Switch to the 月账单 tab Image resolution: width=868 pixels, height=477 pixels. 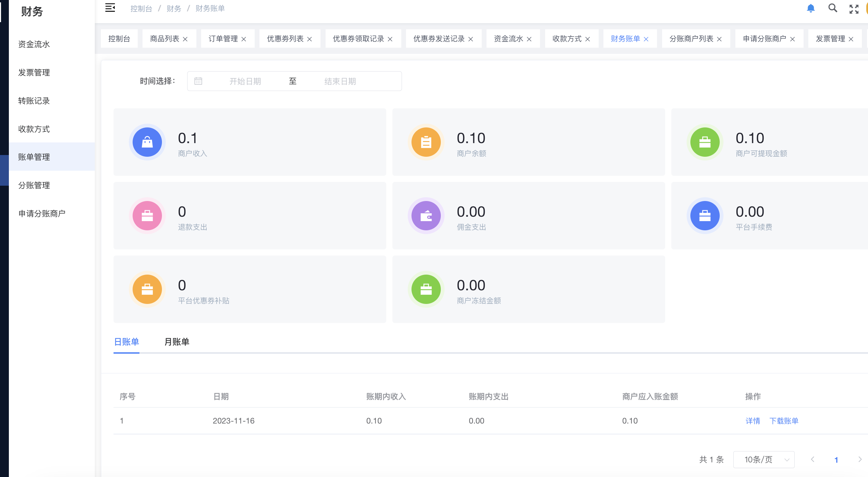[177, 342]
